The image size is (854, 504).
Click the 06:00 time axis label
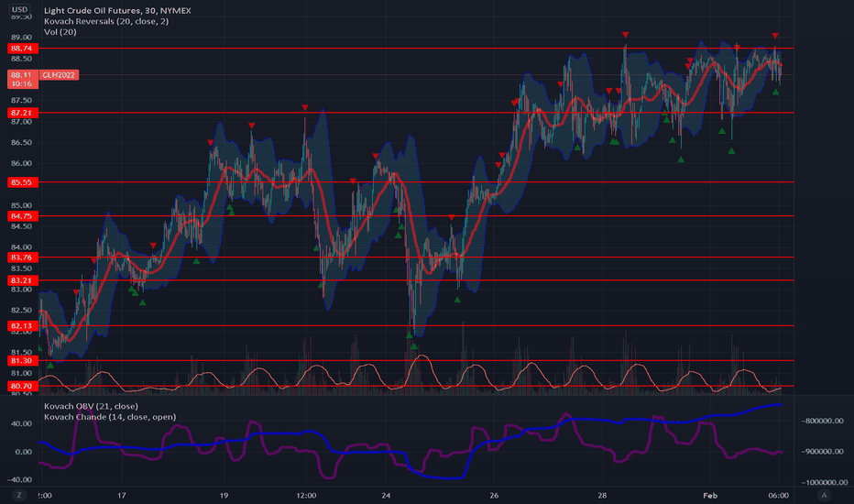[x=778, y=495]
